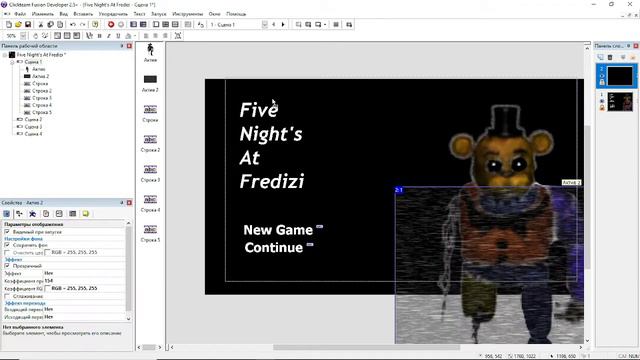
Task: Toggle lock icon of layer 2
Action: (x=602, y=82)
